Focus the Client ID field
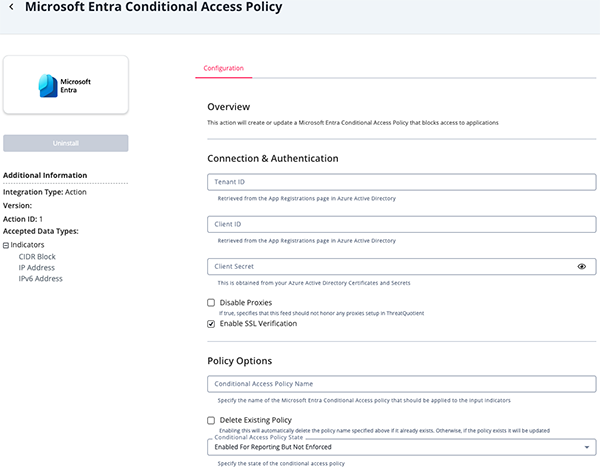 [401, 224]
